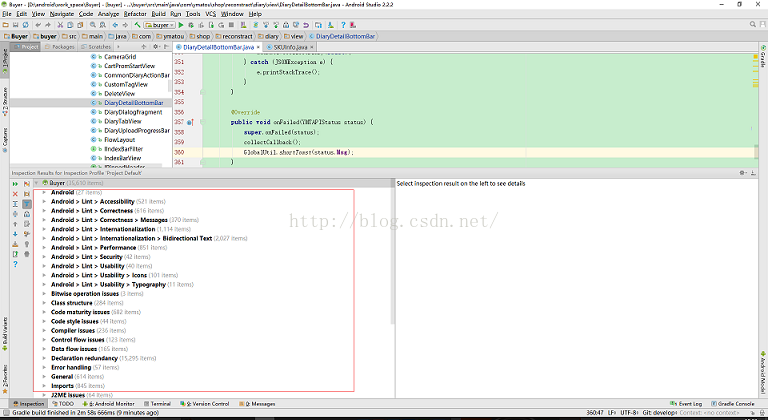This screenshot has height=420, width=768.
Task: Expand Android > Lint > Performance node
Action: click(44, 247)
